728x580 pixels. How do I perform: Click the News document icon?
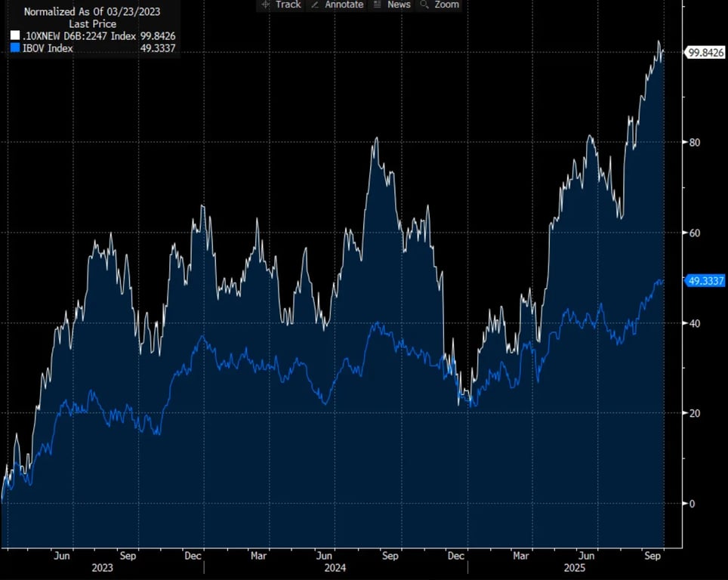pyautogui.click(x=377, y=5)
